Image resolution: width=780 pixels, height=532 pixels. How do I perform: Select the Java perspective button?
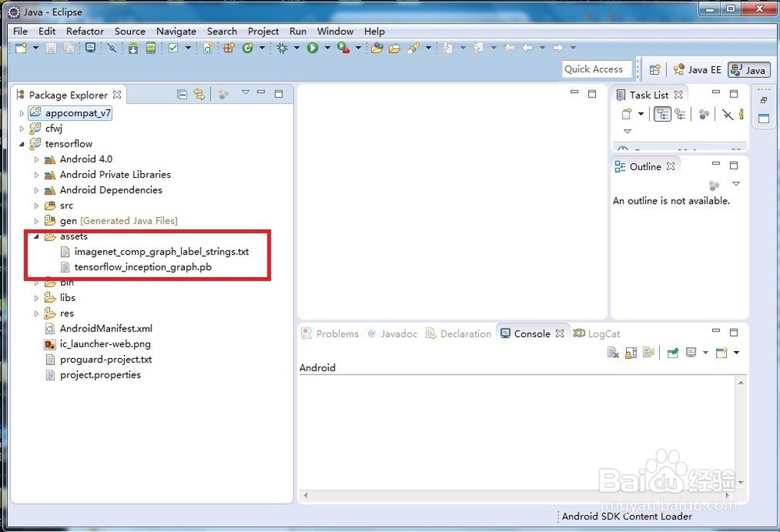coord(749,69)
